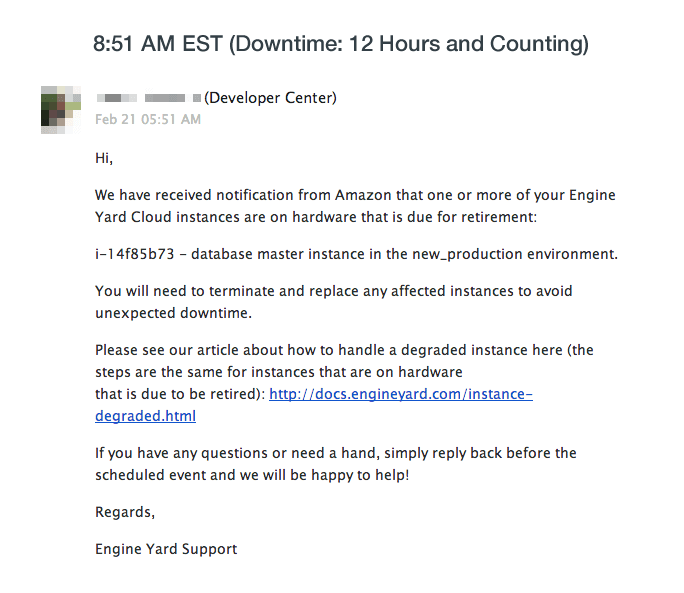Screen dimensions: 684x593
Task: Click the "Engine Yard Support" signature
Action: click(x=166, y=548)
